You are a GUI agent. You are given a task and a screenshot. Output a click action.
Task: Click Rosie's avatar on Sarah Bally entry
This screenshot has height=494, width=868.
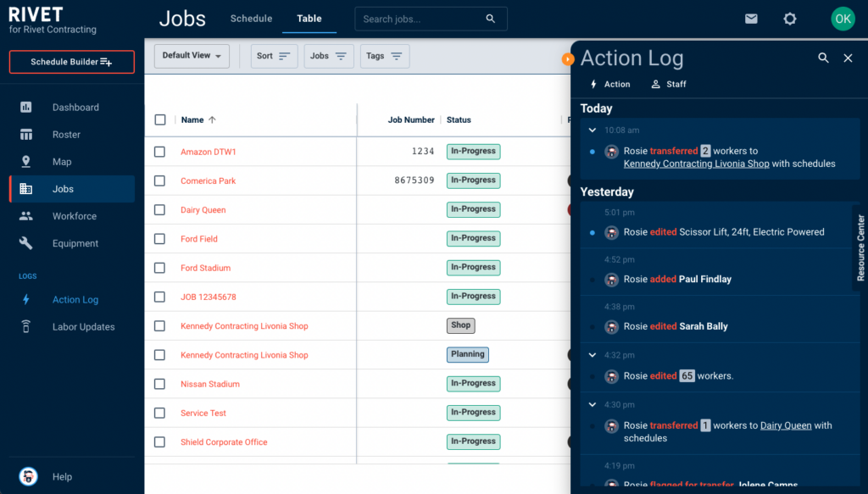[x=611, y=326]
